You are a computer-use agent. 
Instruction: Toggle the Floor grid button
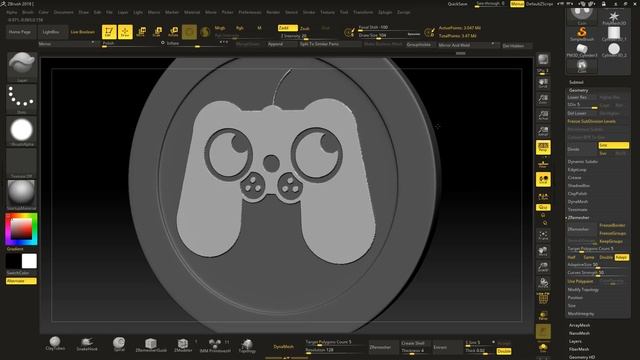click(x=543, y=164)
